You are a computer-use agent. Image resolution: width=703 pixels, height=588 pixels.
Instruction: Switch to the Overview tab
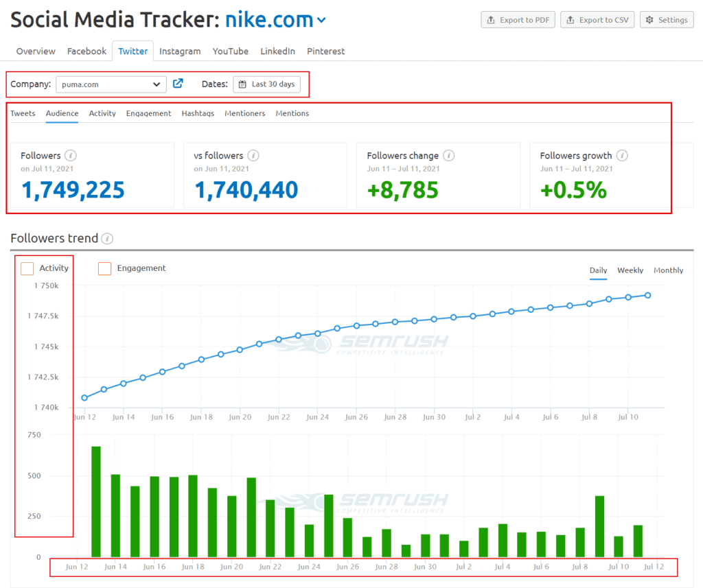tap(36, 51)
